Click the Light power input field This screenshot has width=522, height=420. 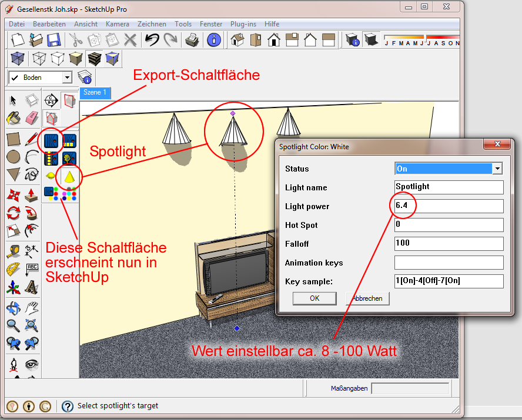(x=449, y=206)
